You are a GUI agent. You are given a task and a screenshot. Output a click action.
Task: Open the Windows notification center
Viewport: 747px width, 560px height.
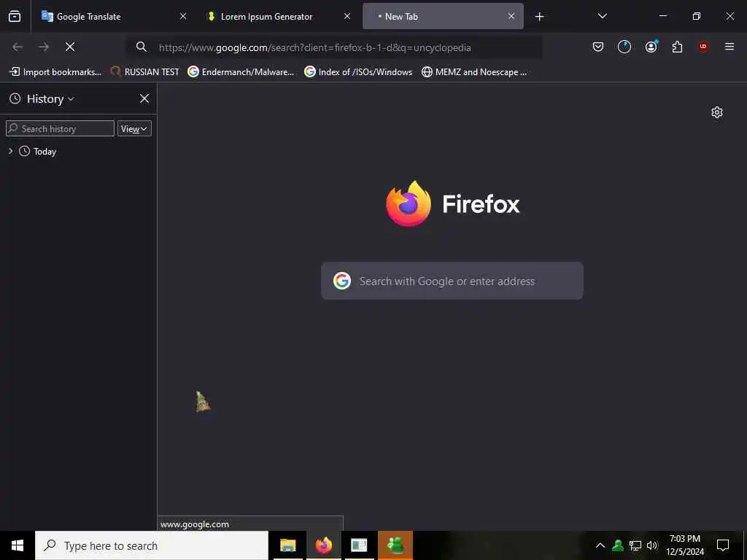[723, 545]
